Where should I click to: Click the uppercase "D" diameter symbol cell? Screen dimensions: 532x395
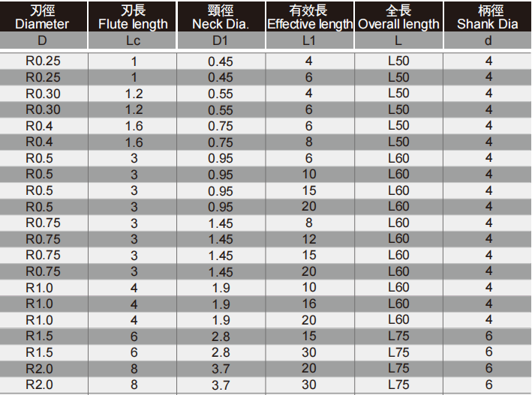(42, 40)
